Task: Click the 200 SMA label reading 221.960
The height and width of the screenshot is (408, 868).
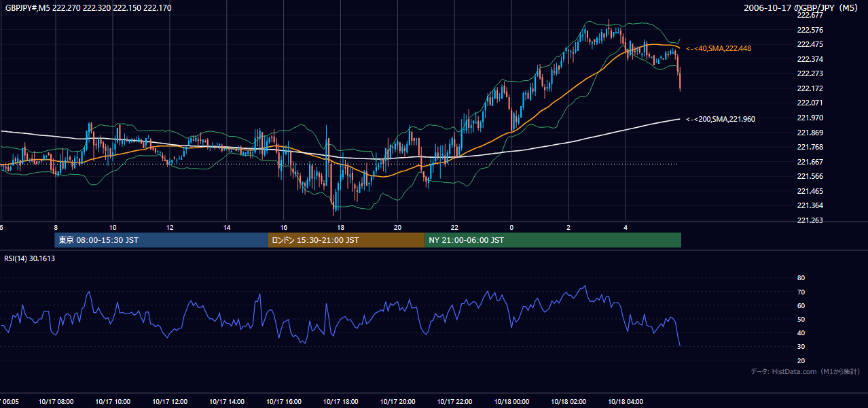Action: coord(721,119)
